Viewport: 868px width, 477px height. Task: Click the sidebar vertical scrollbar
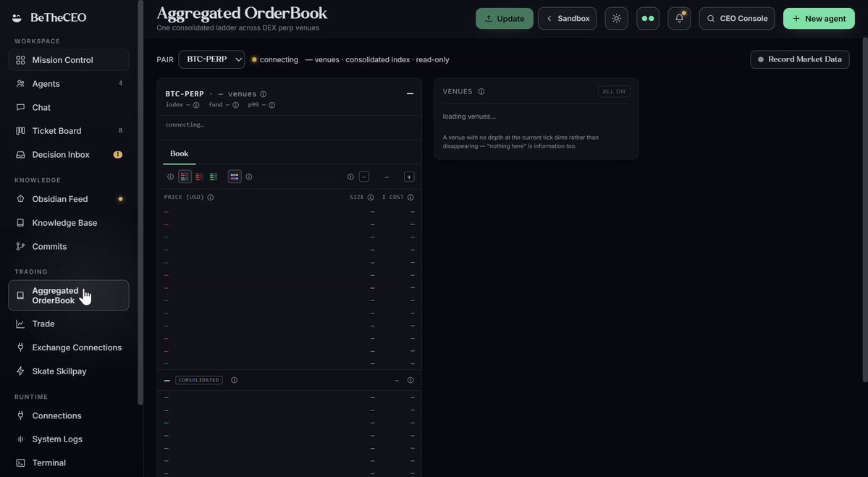coord(140,203)
